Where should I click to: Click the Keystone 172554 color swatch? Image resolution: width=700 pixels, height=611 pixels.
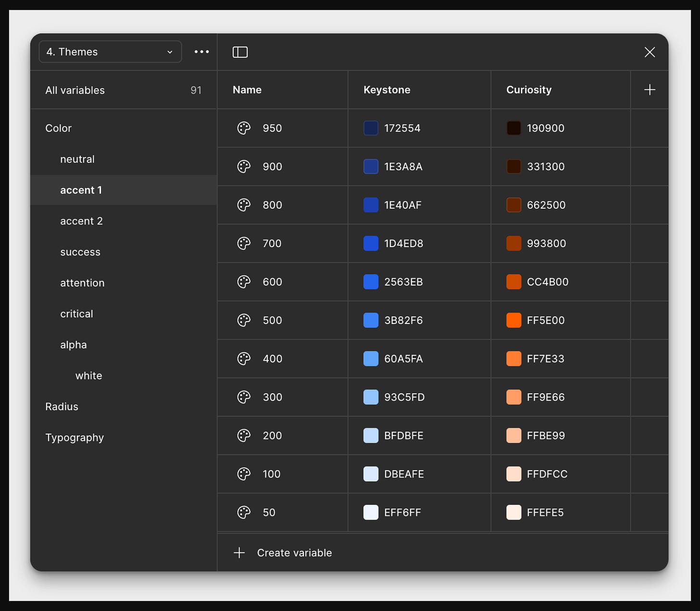pos(371,128)
